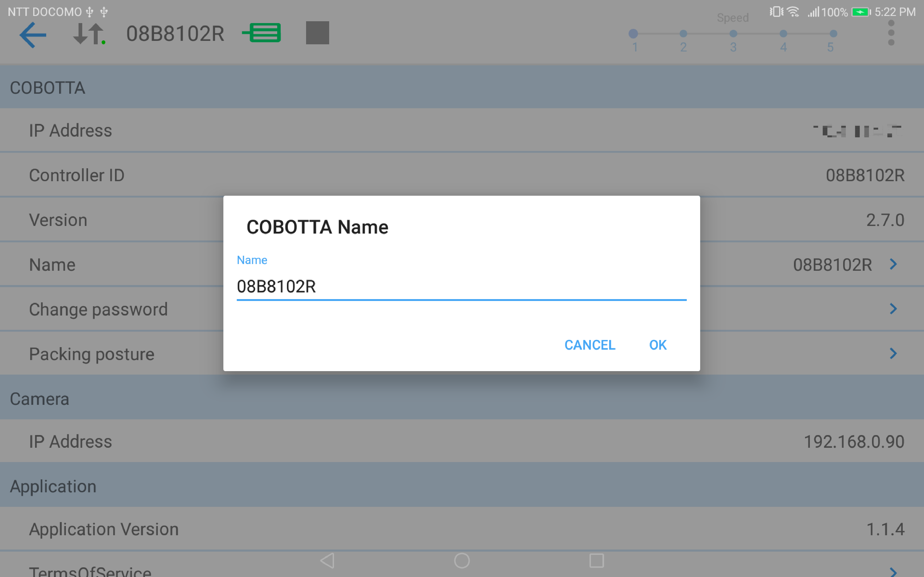Tap the Android back navigation triangle

coord(328,561)
